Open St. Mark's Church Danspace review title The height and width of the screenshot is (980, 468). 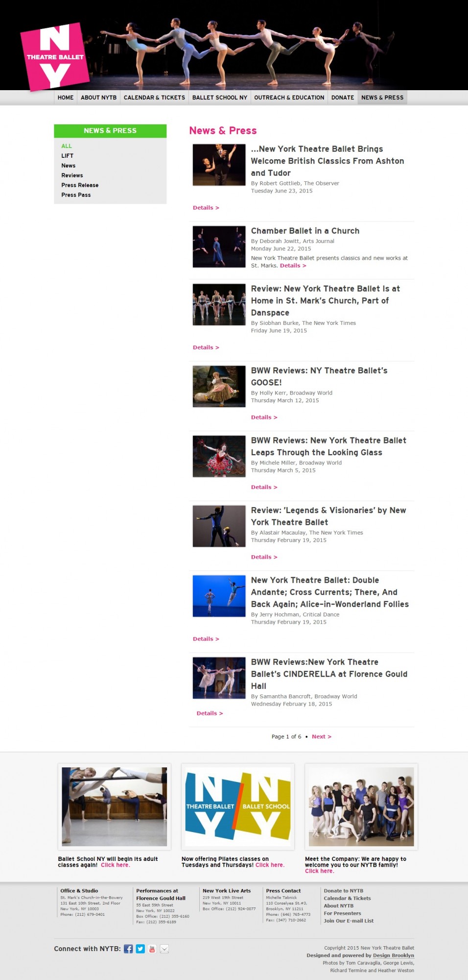click(x=326, y=300)
